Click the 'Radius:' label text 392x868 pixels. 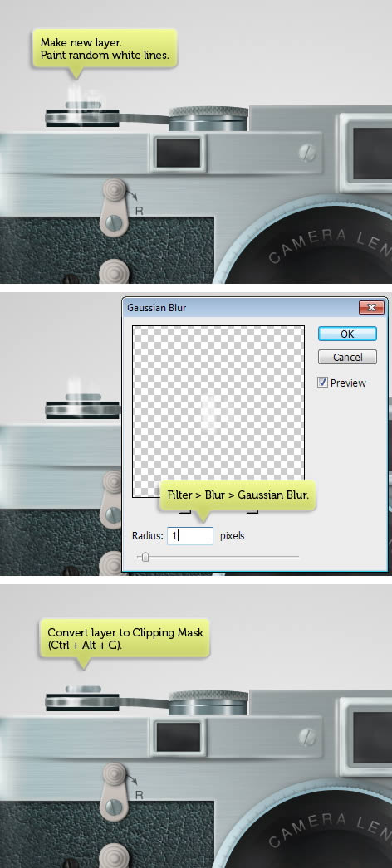click(x=148, y=536)
